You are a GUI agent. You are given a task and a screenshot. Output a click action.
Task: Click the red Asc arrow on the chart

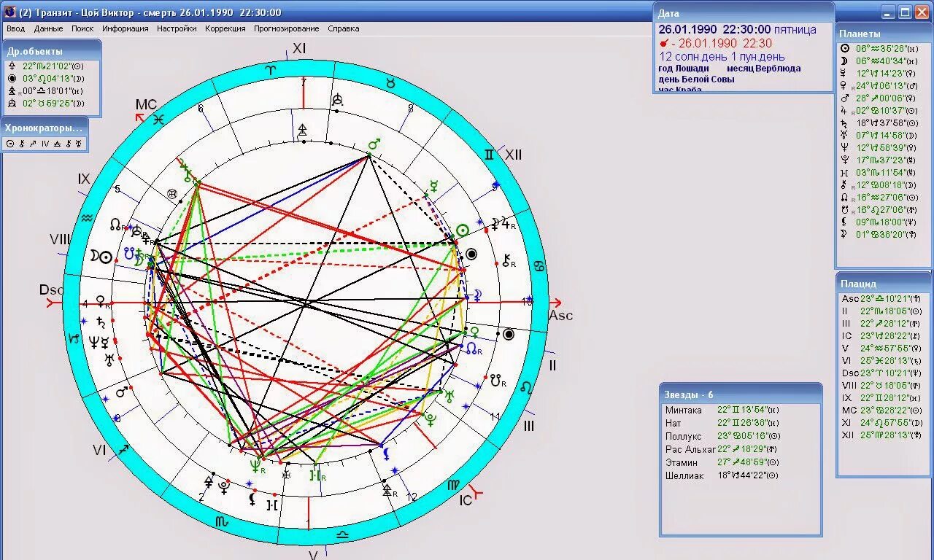coord(555,303)
